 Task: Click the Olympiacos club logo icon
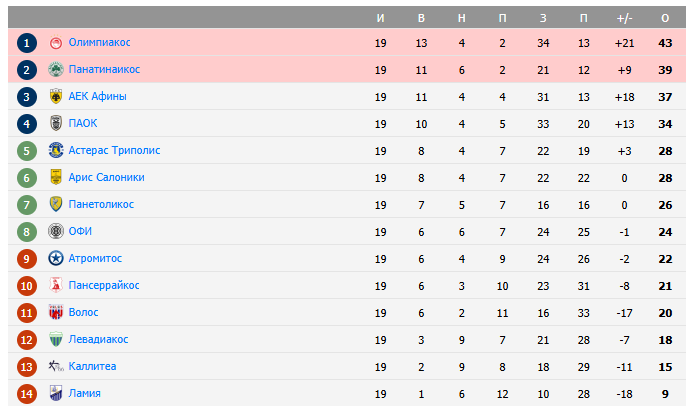point(56,42)
